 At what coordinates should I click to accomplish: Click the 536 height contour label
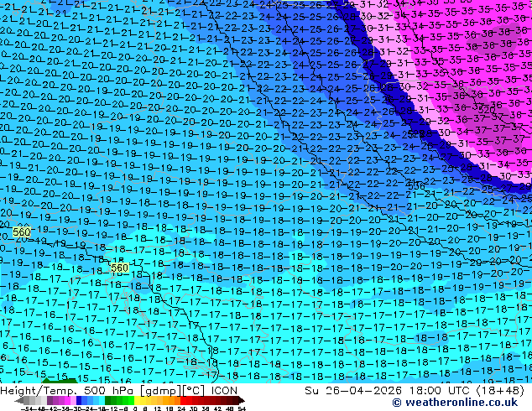(416, 186)
